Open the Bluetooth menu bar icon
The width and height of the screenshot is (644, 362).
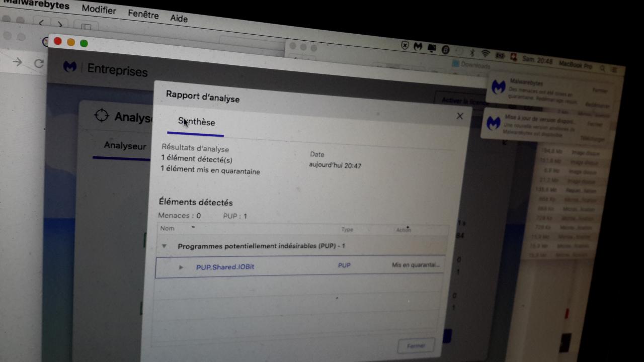pos(472,52)
